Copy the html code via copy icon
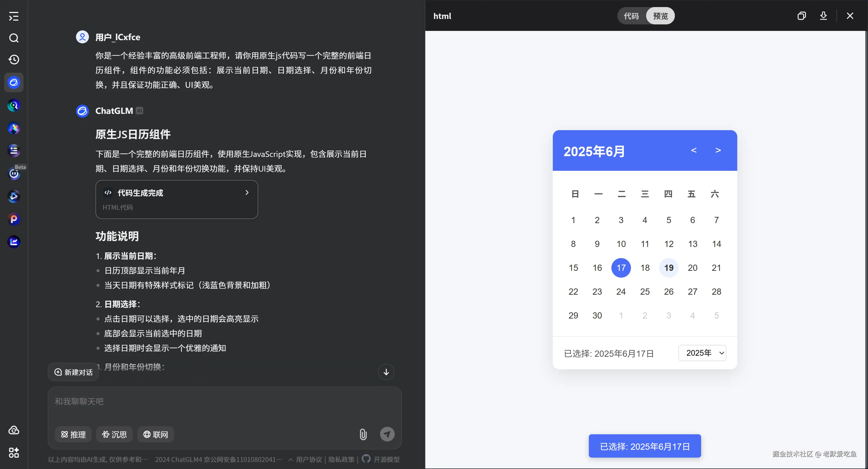Image resolution: width=868 pixels, height=469 pixels. coord(802,16)
